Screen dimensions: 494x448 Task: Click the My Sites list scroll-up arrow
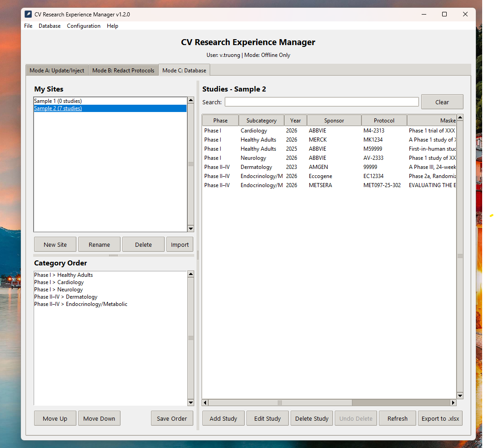point(191,100)
